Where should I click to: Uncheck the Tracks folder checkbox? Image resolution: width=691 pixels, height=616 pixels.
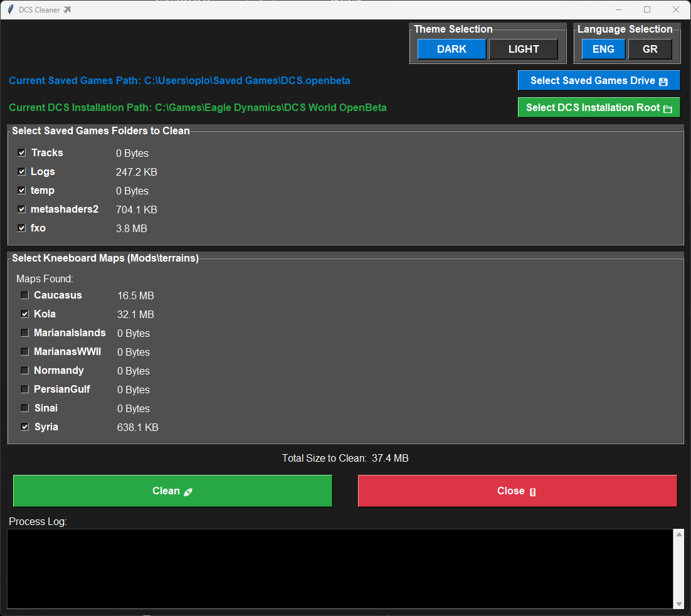pyautogui.click(x=22, y=153)
